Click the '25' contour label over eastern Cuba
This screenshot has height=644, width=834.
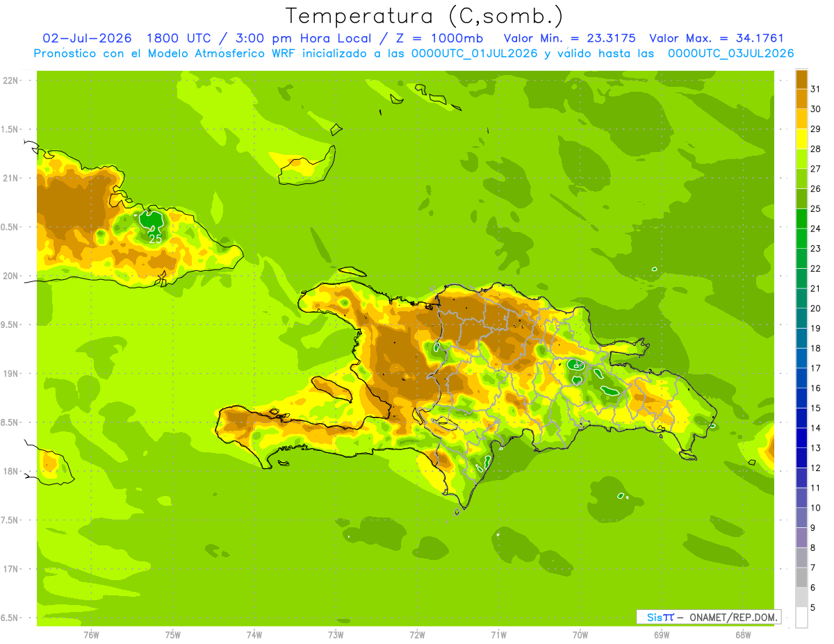[156, 238]
